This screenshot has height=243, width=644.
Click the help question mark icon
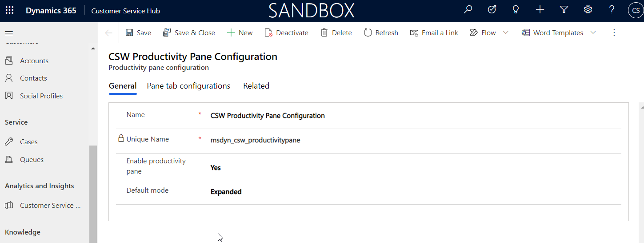pos(612,9)
